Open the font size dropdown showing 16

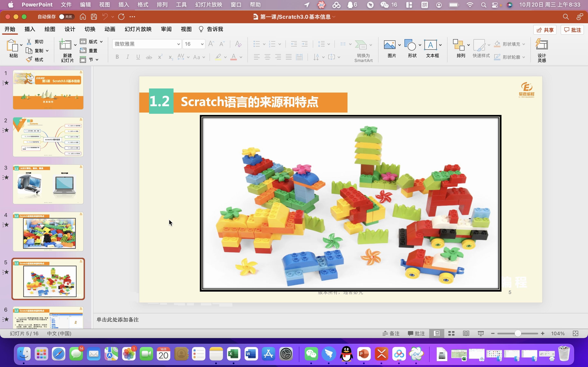point(202,44)
